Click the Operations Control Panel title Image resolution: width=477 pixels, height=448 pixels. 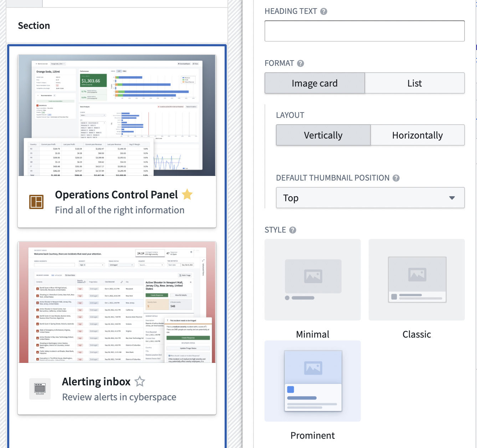tap(116, 194)
